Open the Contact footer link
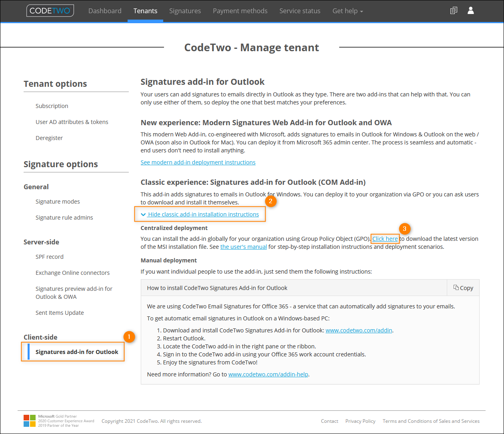504x434 pixels. click(330, 421)
